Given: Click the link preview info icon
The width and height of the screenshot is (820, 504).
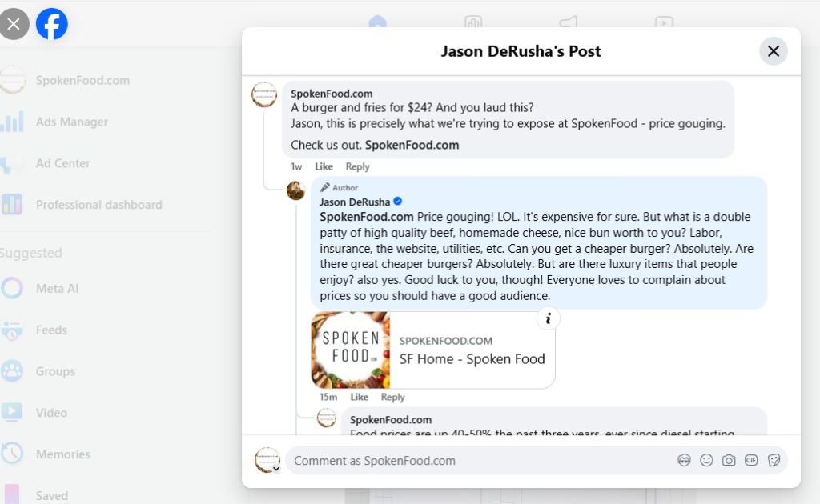Looking at the screenshot, I should [549, 318].
